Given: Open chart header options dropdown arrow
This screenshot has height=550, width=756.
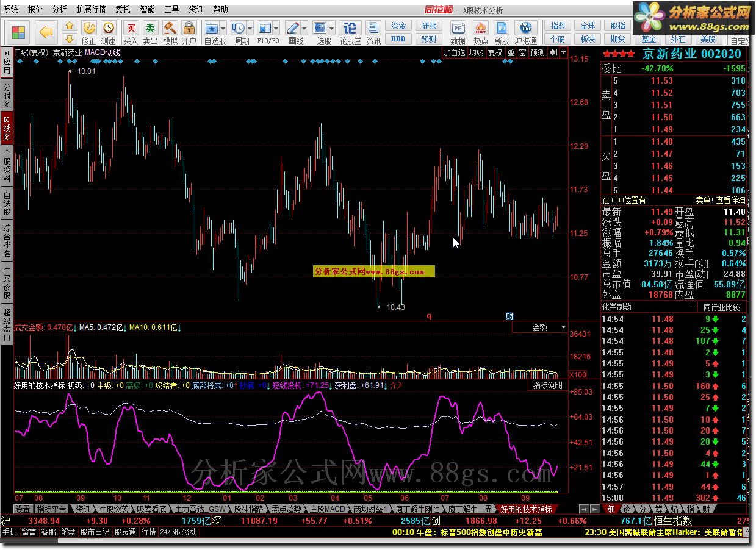Looking at the screenshot, I should pos(563,52).
